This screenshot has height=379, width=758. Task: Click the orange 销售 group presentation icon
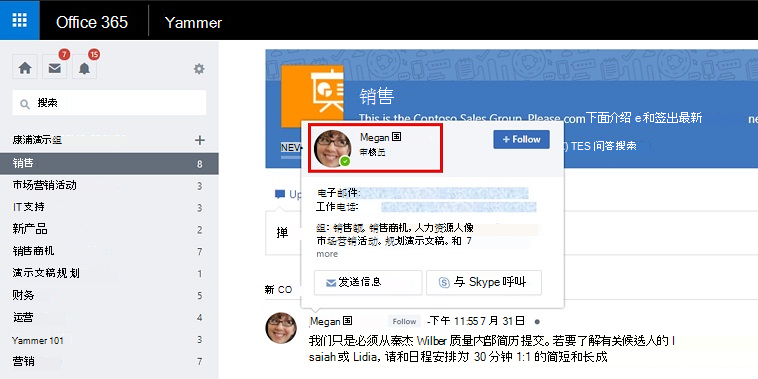pos(312,95)
